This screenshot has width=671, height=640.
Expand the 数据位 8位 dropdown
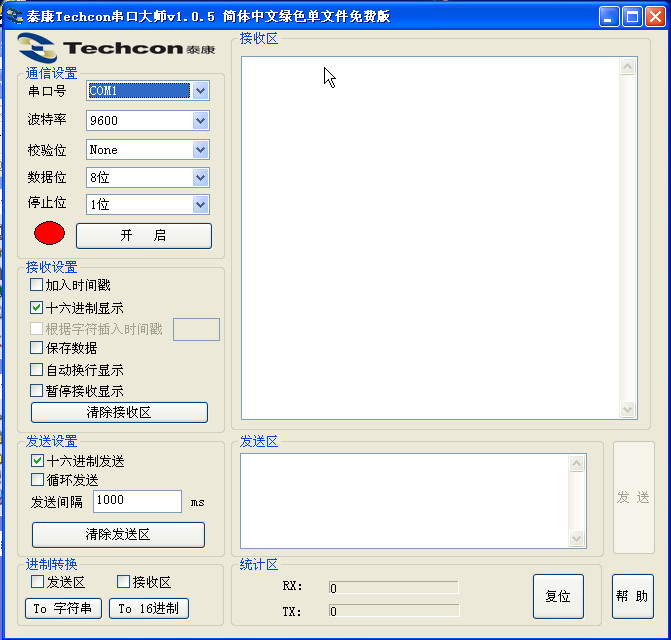coord(200,178)
